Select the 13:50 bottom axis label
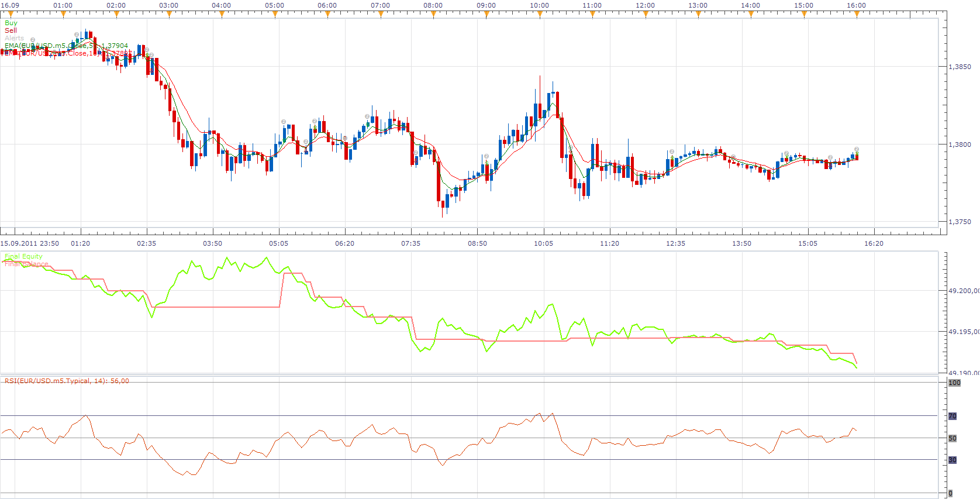The width and height of the screenshot is (980, 499). 742,243
